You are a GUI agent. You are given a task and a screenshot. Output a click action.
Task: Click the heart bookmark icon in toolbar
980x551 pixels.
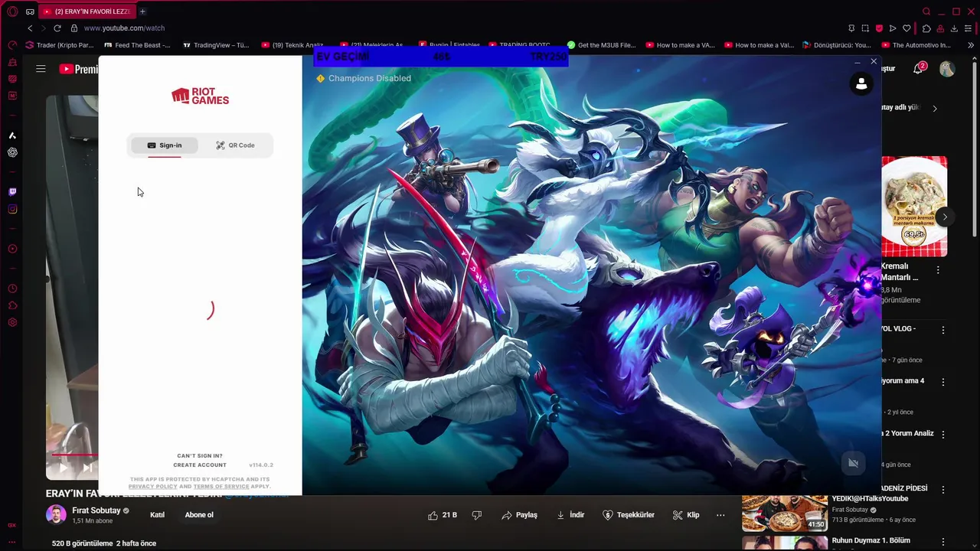click(x=907, y=28)
